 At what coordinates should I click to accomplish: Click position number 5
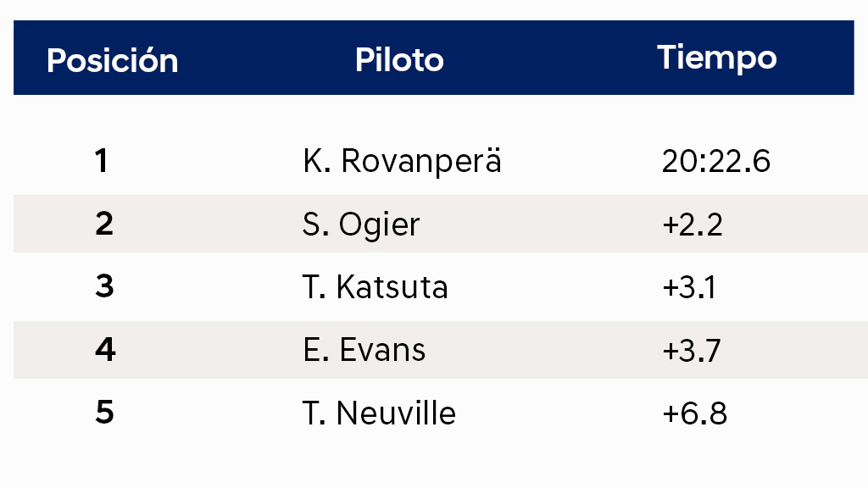coord(104,413)
